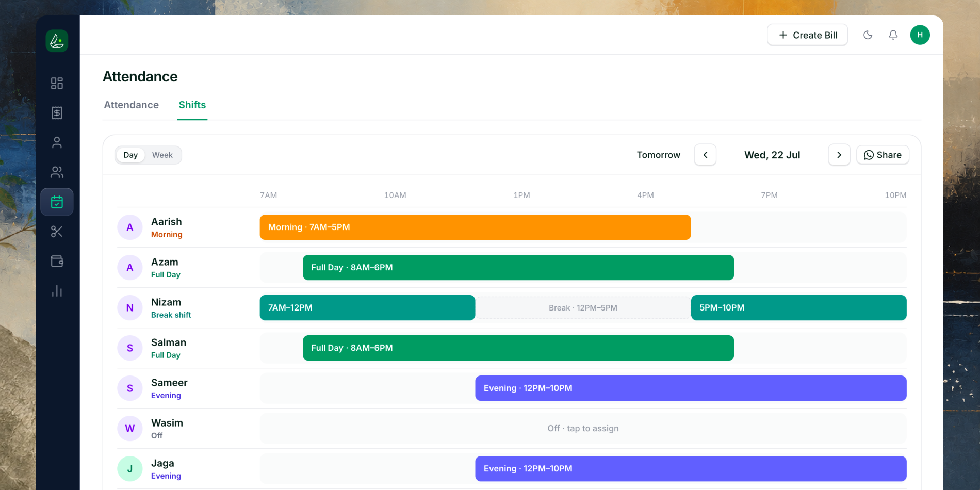Click Nizam's N avatar
This screenshot has height=490, width=980.
[x=130, y=308]
